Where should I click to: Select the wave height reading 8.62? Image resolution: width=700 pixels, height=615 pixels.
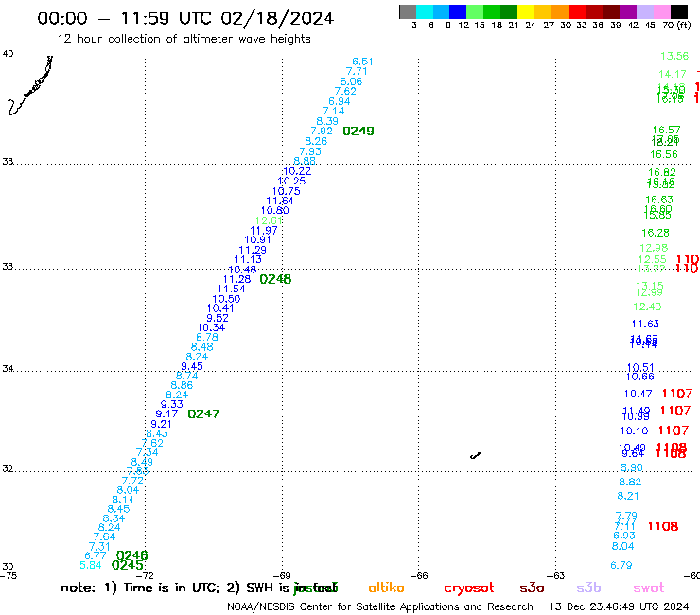click(630, 482)
